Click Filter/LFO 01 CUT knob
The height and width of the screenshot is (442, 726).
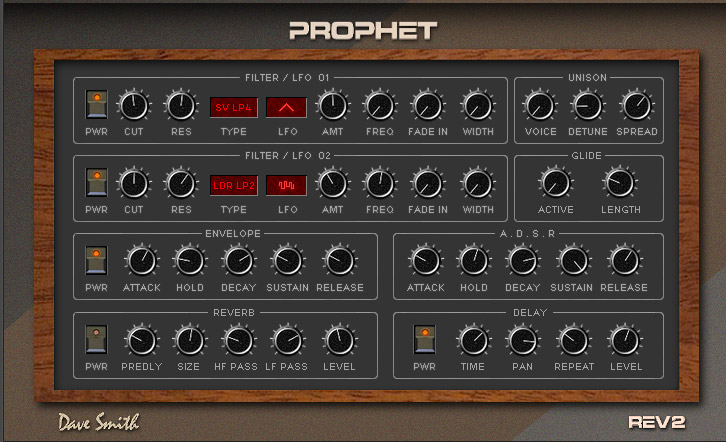coord(134,106)
